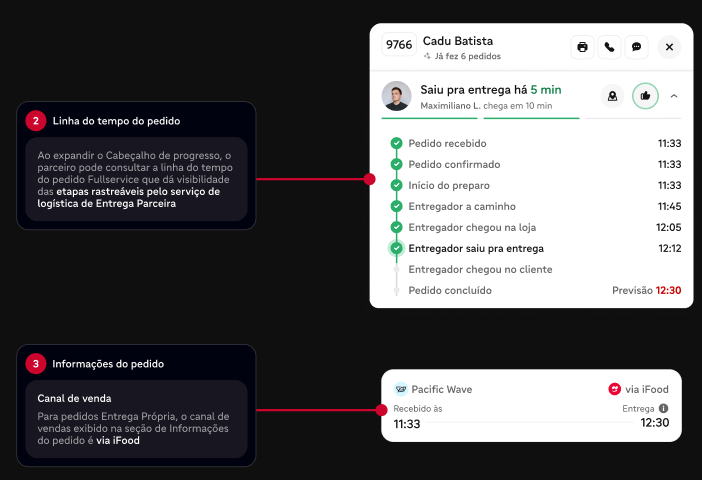Open courier location map pin icon
Viewport: 702px width, 480px height.
612,96
